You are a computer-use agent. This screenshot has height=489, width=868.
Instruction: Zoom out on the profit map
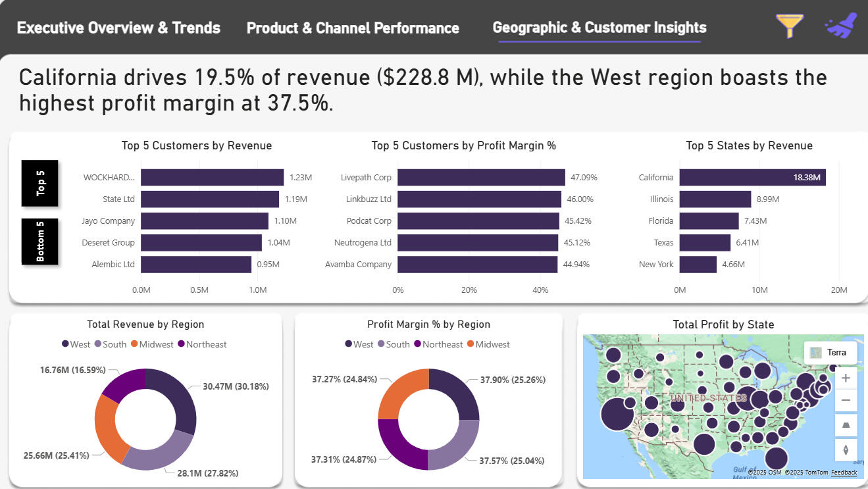[846, 401]
